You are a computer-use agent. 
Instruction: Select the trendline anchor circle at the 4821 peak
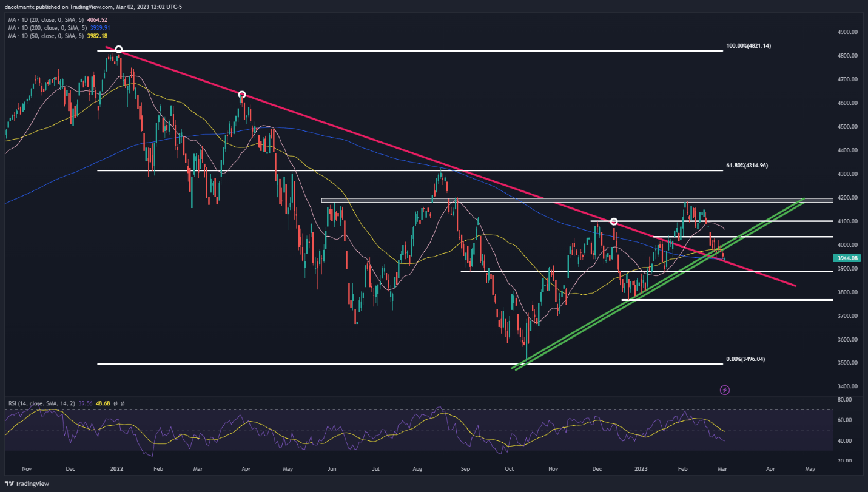pos(119,50)
